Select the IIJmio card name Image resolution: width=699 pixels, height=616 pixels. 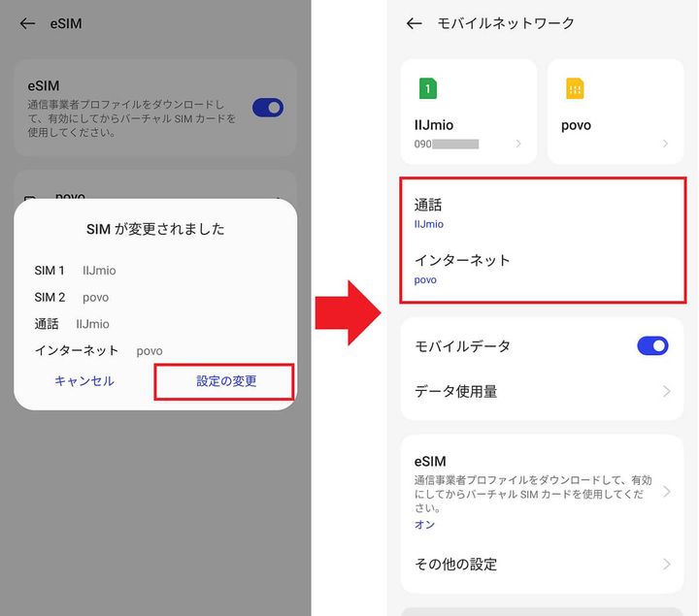(433, 125)
